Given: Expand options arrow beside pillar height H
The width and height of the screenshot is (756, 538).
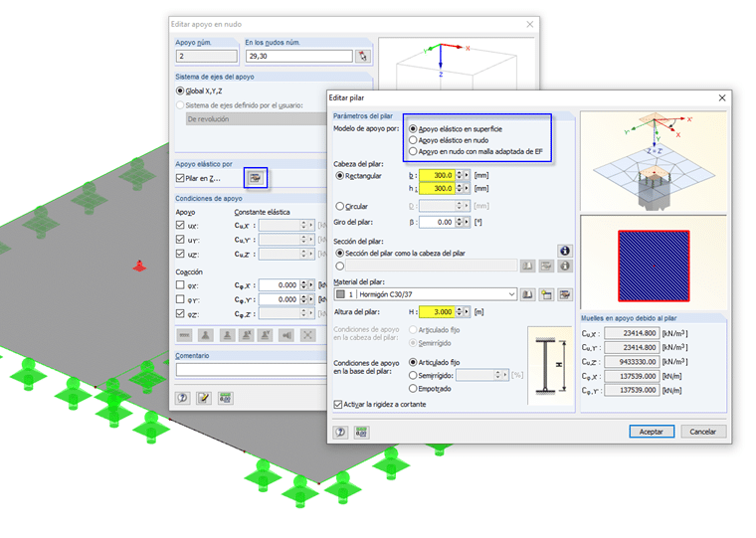Looking at the screenshot, I should click(x=467, y=312).
